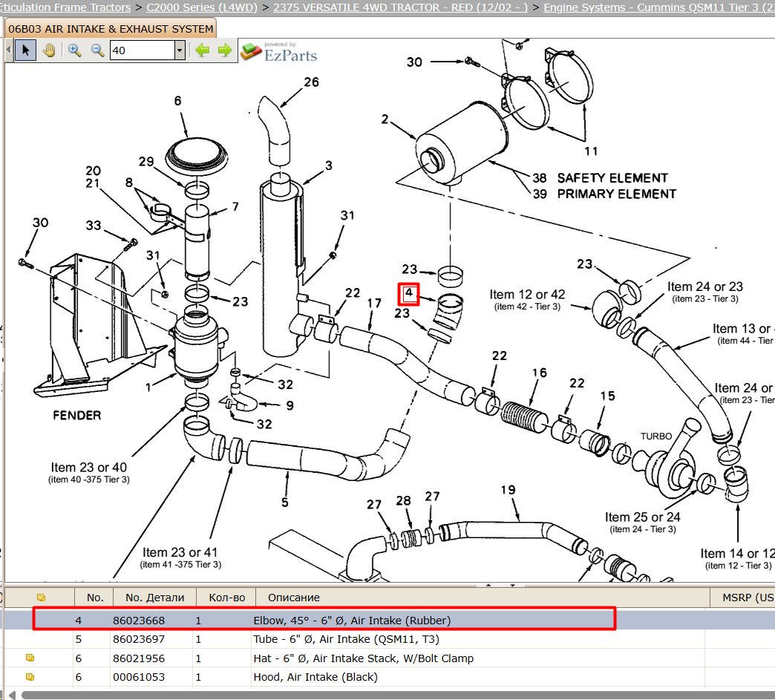Click callout 28 in the diagram
The height and width of the screenshot is (700, 775).
(403, 501)
